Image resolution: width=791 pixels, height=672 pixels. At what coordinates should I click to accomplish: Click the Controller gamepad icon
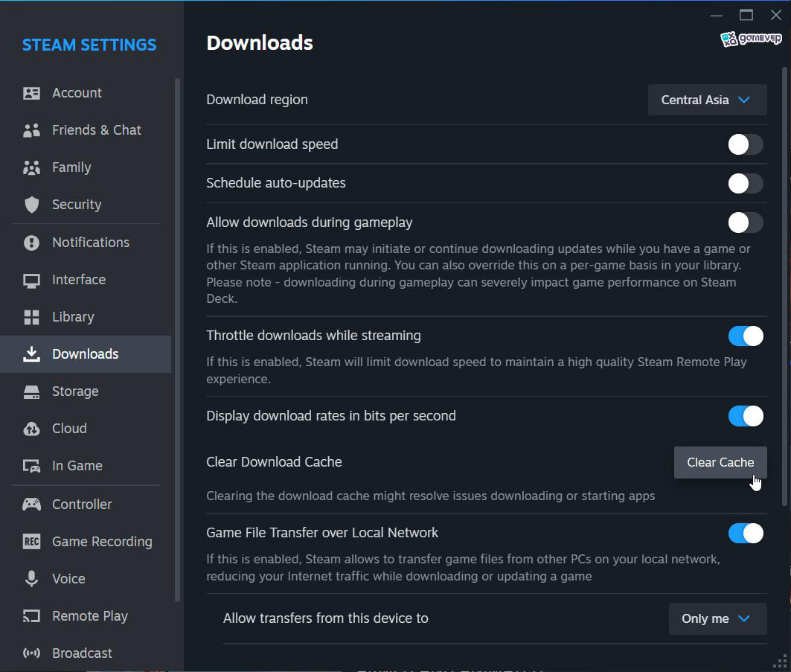click(x=31, y=504)
